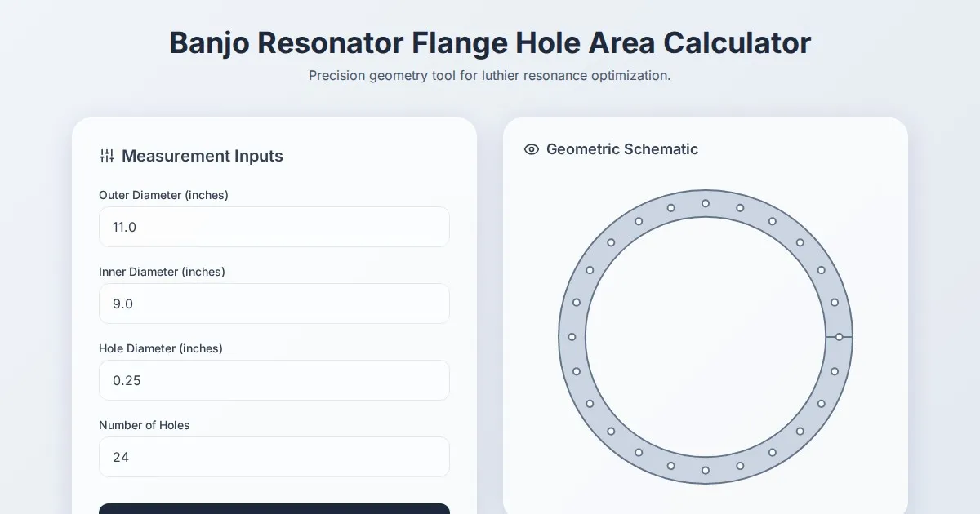The height and width of the screenshot is (514, 980).
Task: Click the "Number of Holes" label
Action: pos(145,425)
